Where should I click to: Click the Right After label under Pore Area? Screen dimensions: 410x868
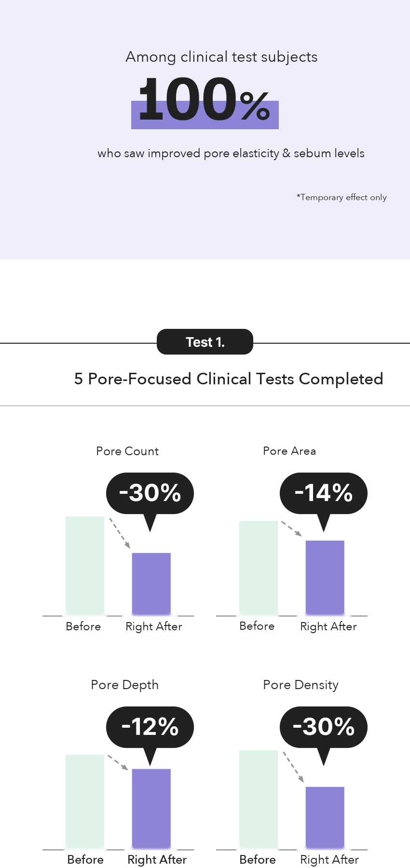(328, 626)
